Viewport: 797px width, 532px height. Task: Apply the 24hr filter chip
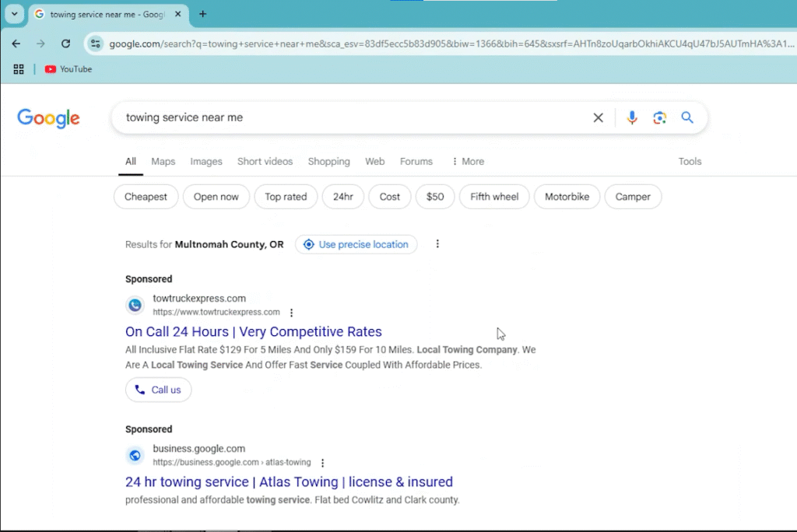click(343, 197)
